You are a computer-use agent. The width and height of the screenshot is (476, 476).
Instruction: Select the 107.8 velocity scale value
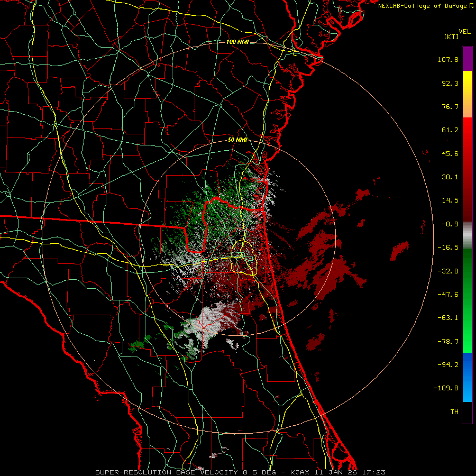tap(448, 59)
